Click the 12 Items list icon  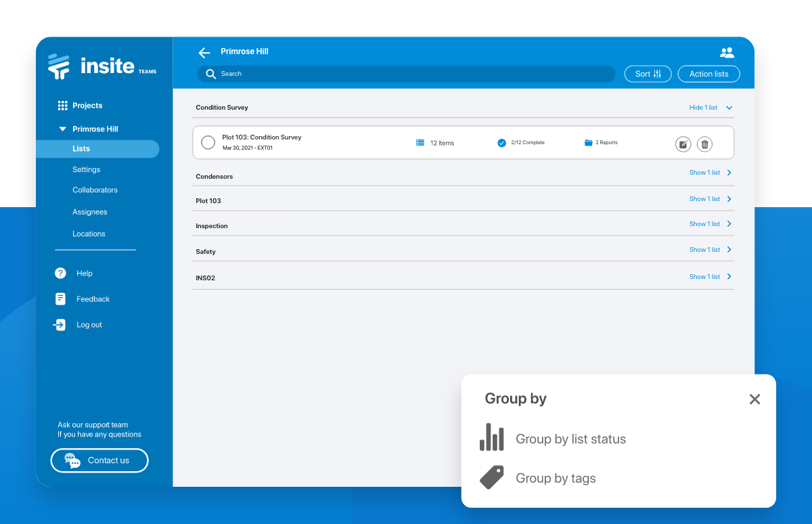[x=420, y=143]
